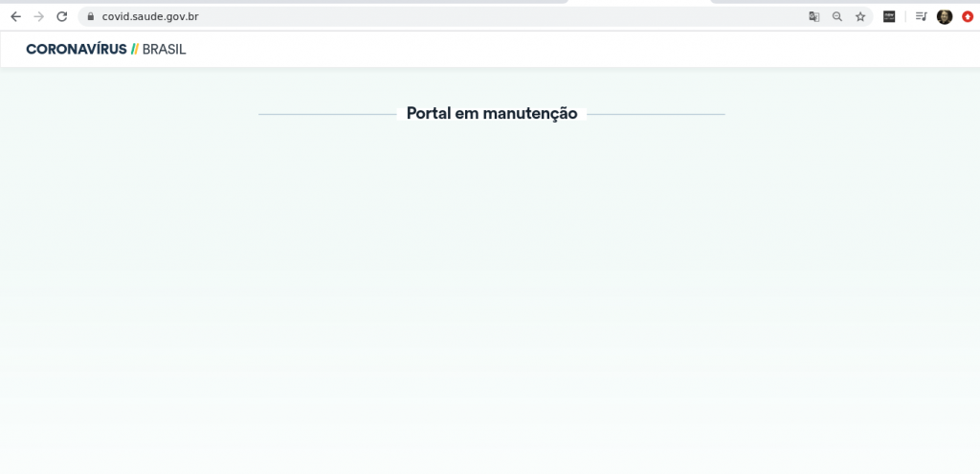Open the black square extension icon

(889, 16)
